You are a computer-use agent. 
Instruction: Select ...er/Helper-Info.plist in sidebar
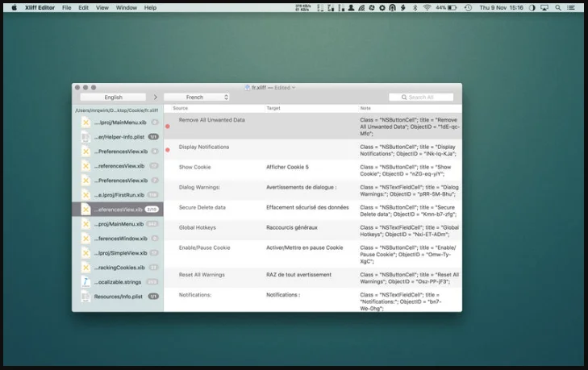point(118,137)
